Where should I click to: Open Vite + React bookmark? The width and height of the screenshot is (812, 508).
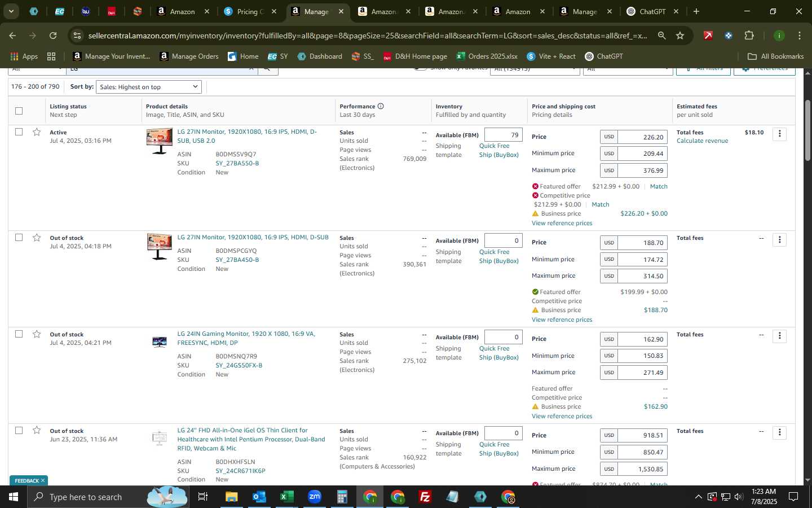point(551,56)
